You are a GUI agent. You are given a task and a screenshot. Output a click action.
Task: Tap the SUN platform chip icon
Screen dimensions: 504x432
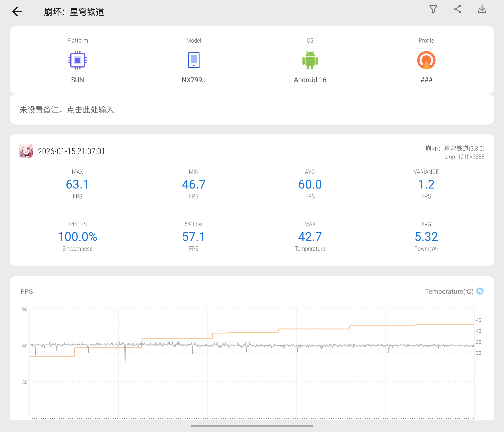click(77, 60)
